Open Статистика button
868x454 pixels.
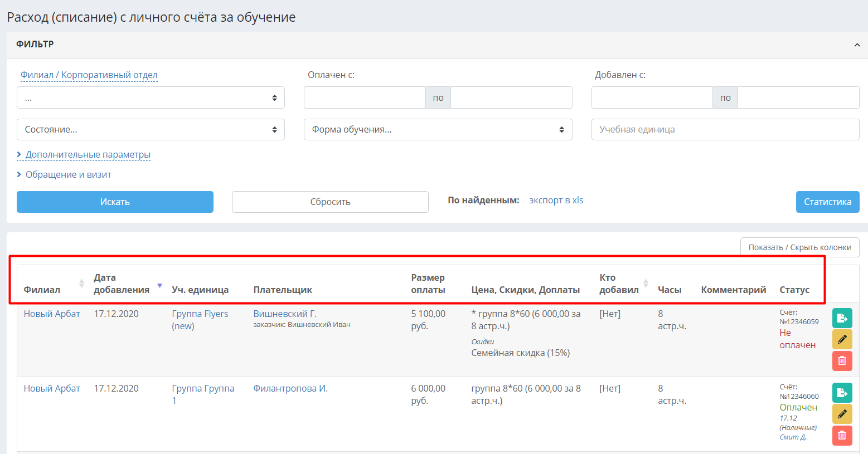point(827,202)
